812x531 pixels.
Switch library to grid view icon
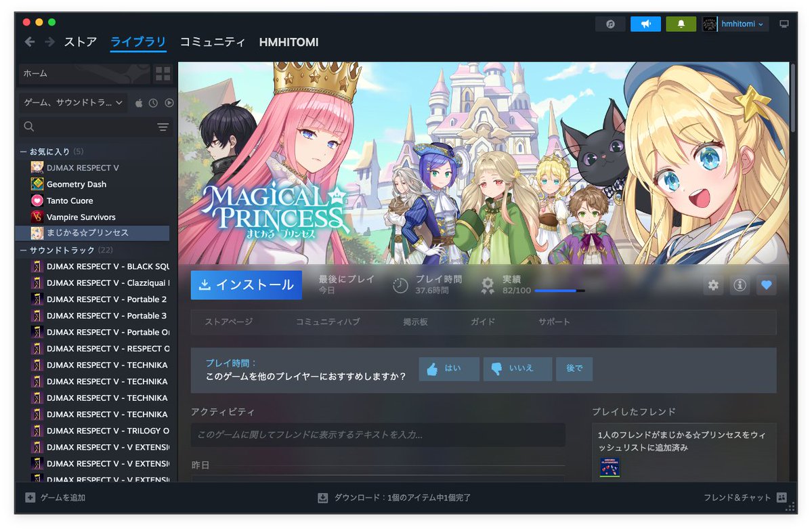coord(163,74)
